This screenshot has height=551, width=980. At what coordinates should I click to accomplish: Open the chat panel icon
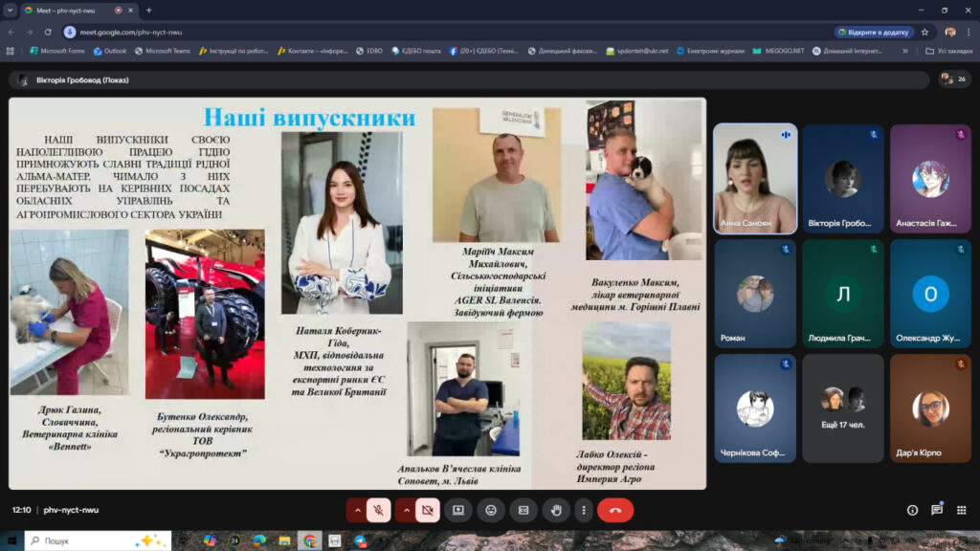pyautogui.click(x=937, y=511)
